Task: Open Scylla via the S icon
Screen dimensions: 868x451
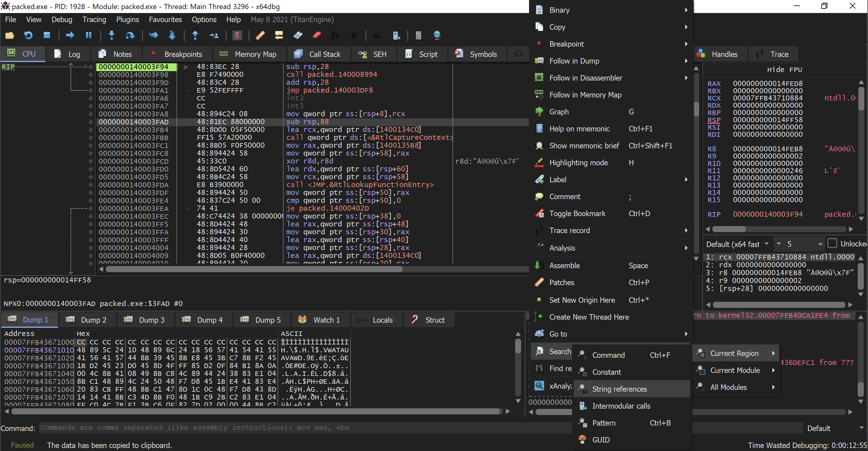Action: point(237,35)
